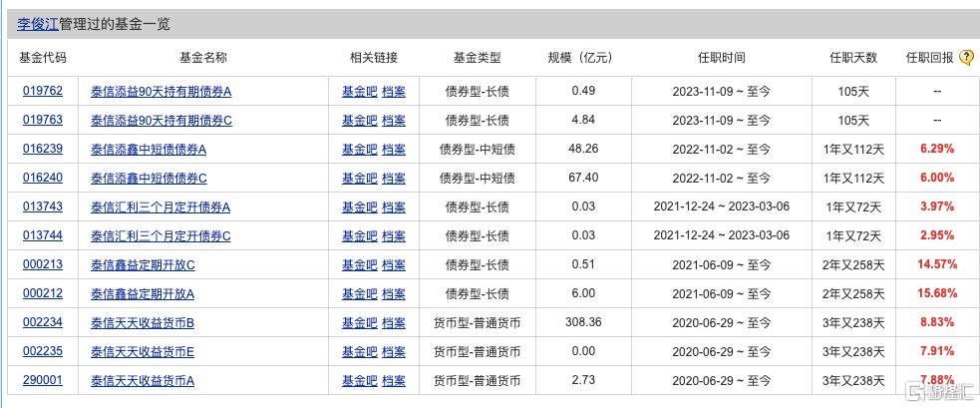Click the 任职天数 column header
Screen dimensions: 980x408
point(853,58)
